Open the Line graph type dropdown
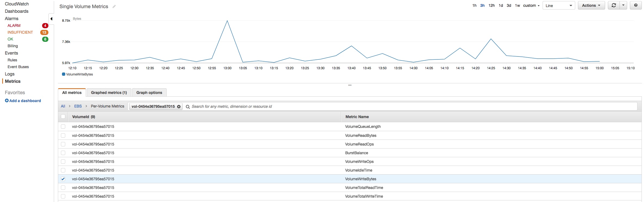 [559, 5]
